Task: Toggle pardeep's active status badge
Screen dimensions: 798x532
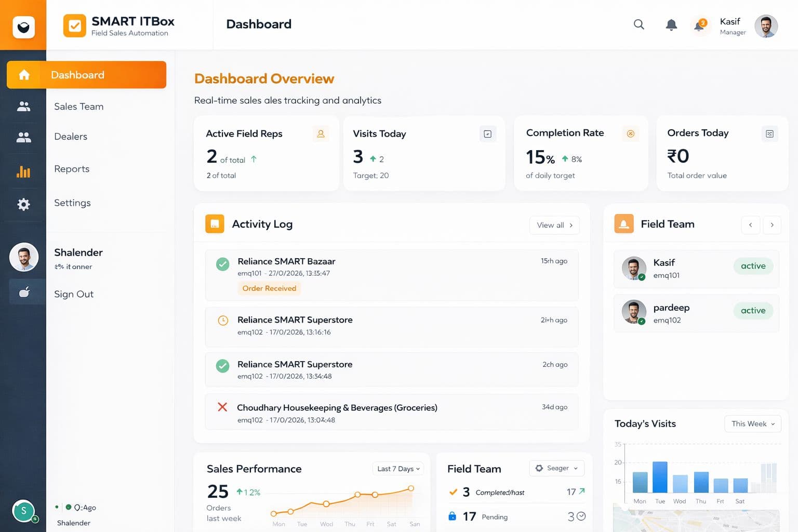Action: (753, 311)
